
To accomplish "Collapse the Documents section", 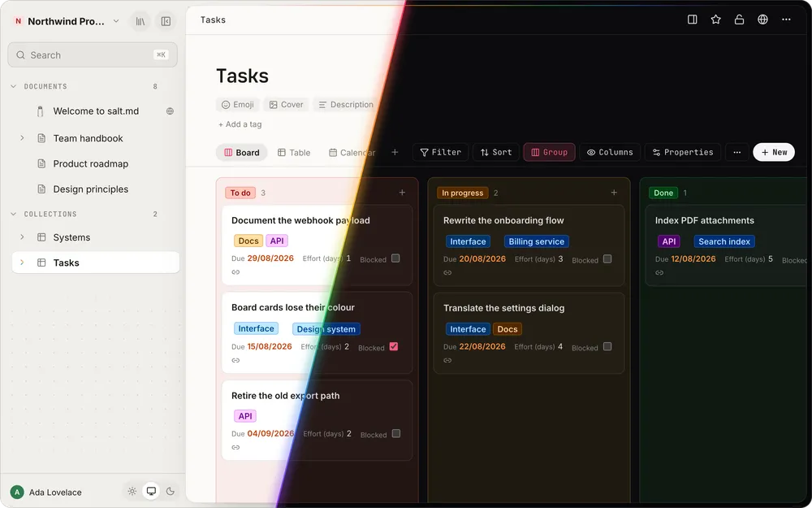I will click(14, 87).
